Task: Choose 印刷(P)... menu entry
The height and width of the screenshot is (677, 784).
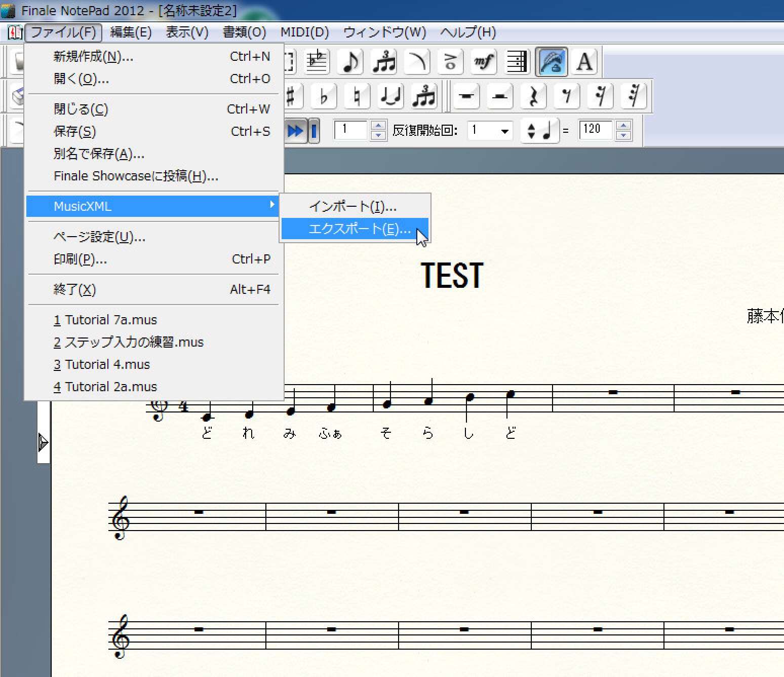Action: [x=153, y=259]
